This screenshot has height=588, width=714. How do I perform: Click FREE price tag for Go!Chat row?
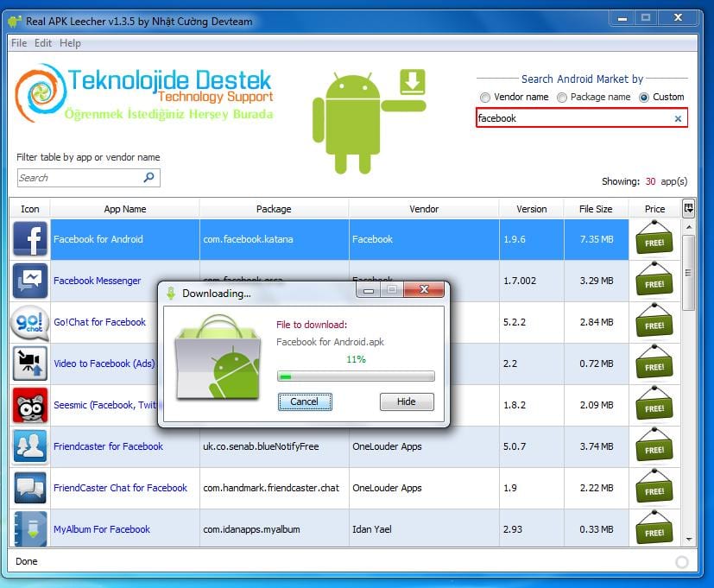click(x=654, y=320)
